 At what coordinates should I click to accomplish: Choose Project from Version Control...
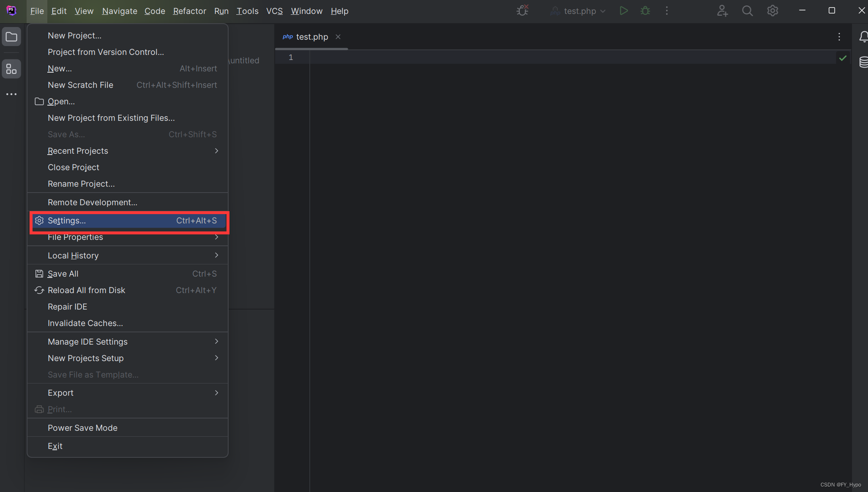127,52
